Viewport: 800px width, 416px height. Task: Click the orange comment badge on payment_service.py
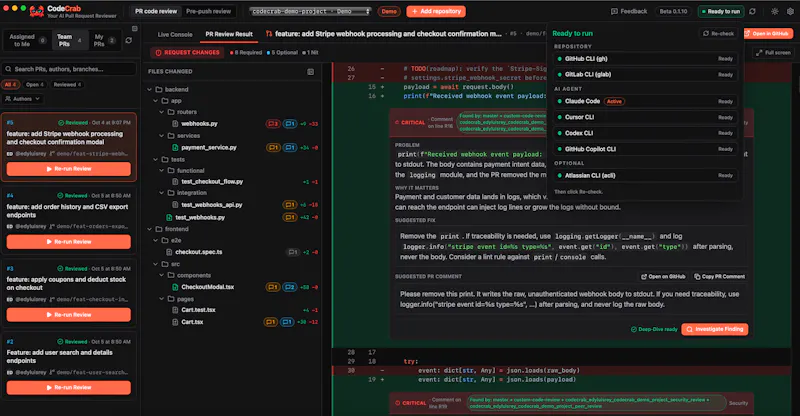click(x=273, y=148)
